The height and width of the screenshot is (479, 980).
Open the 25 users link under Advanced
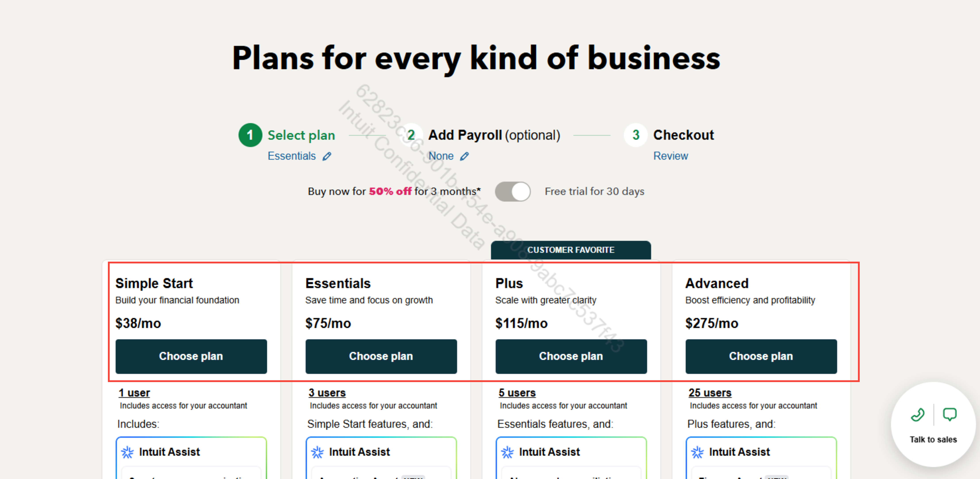point(710,393)
